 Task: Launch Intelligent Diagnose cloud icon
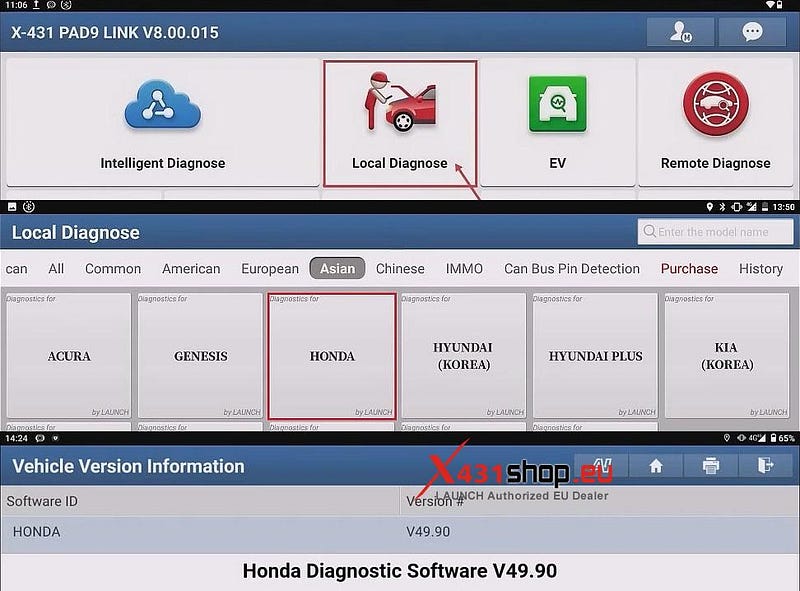163,106
